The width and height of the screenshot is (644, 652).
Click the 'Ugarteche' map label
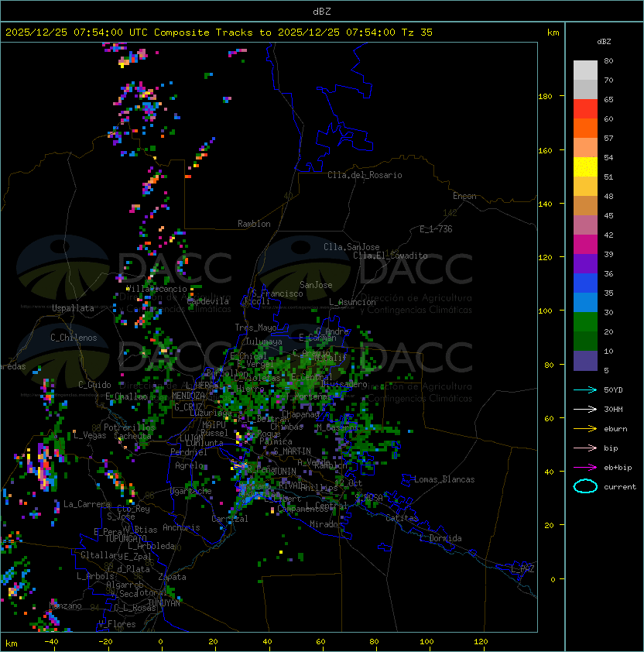(191, 491)
